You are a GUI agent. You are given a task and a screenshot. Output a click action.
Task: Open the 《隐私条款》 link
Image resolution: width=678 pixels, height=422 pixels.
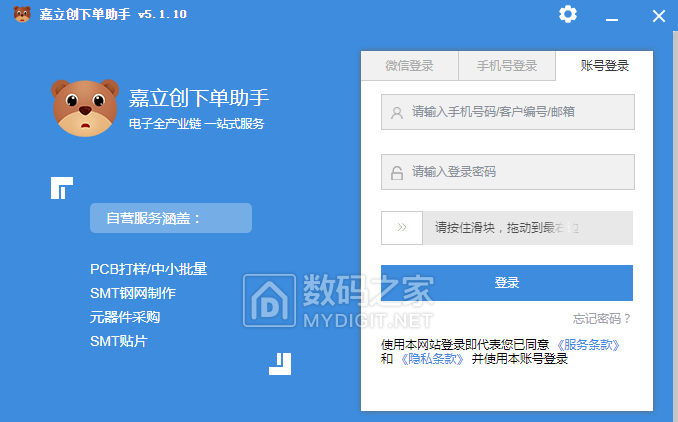pos(432,359)
